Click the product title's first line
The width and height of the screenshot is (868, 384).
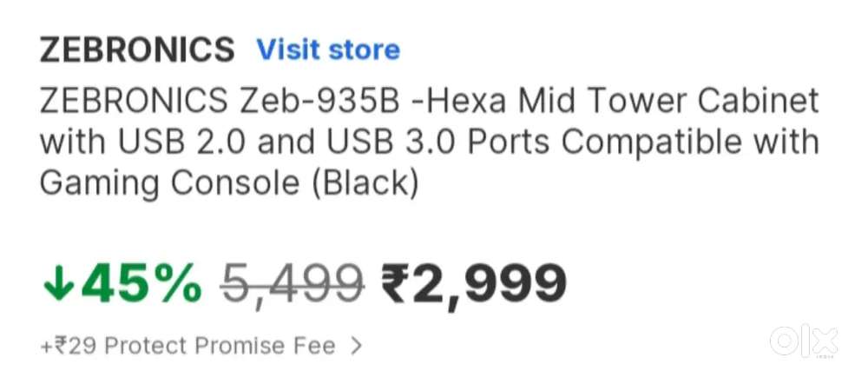429,101
